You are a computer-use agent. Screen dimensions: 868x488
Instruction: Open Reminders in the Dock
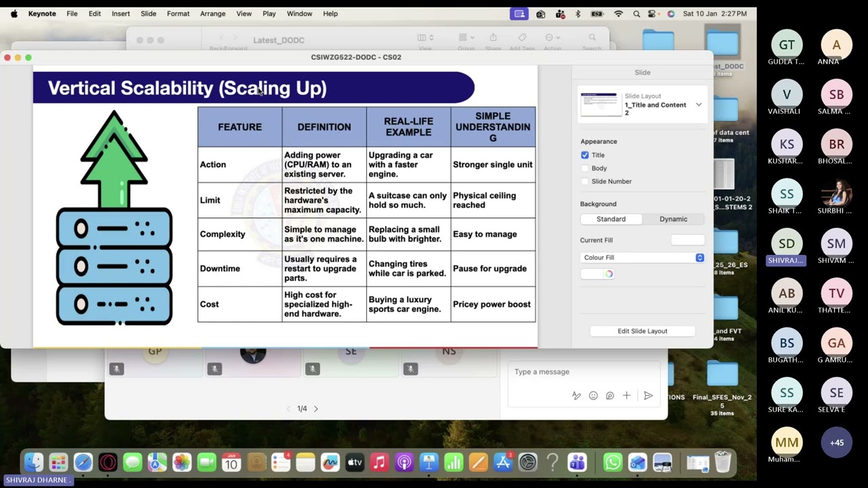click(x=281, y=463)
